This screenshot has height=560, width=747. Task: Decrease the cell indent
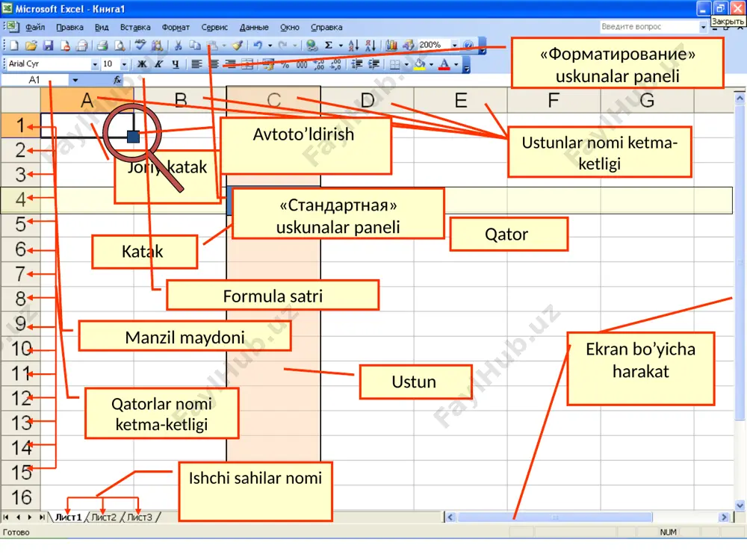point(357,64)
